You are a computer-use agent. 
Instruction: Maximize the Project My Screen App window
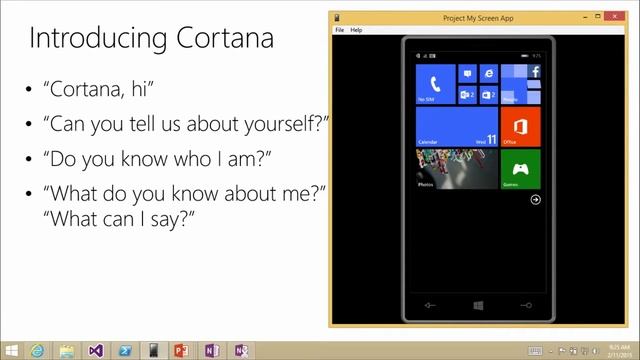[x=598, y=16]
